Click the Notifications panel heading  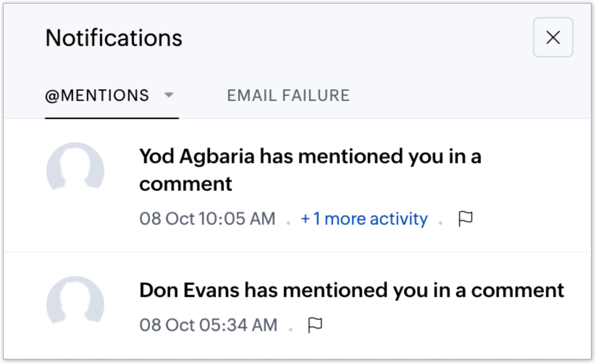pyautogui.click(x=114, y=38)
